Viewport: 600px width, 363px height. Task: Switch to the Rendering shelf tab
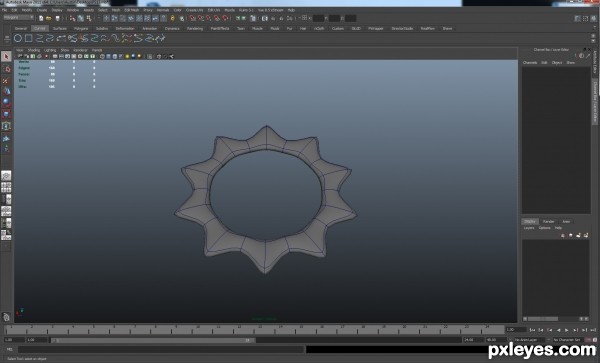(195, 28)
